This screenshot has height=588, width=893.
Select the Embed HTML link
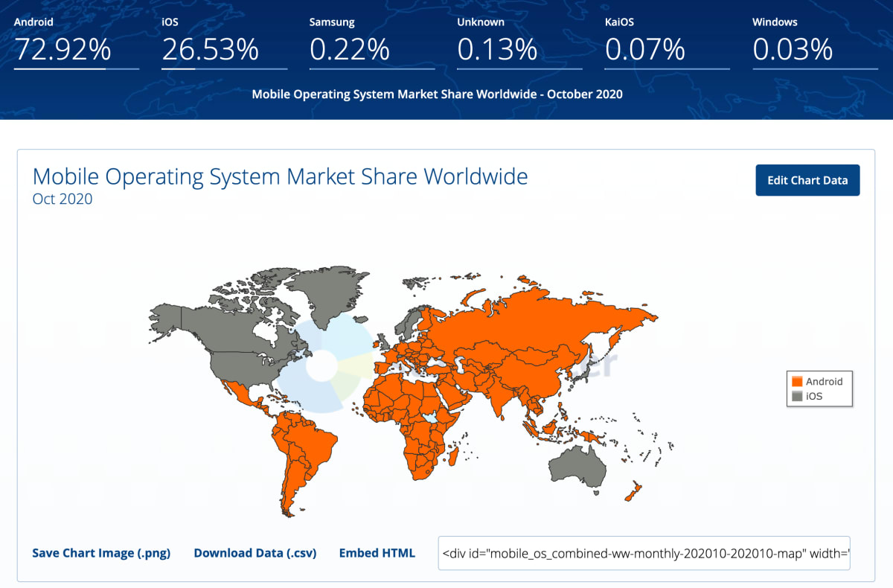[377, 553]
